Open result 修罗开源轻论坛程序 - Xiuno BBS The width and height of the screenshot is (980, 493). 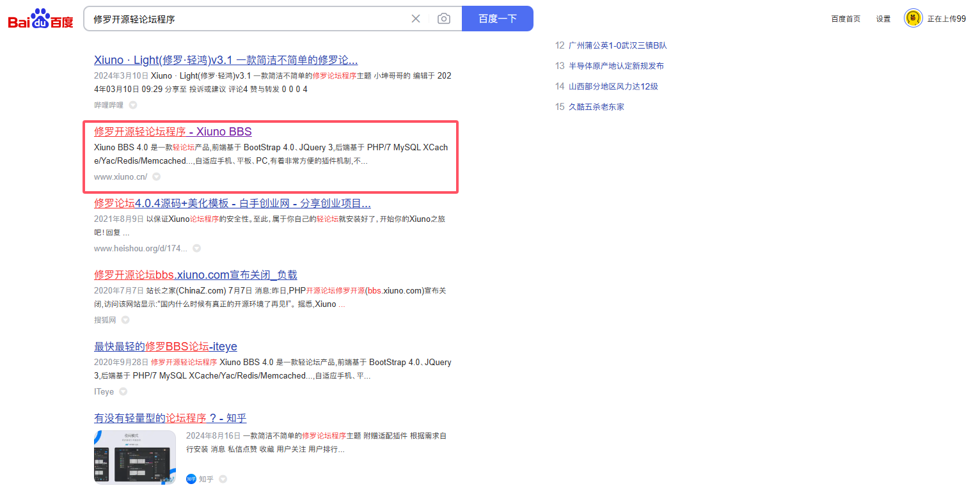173,132
